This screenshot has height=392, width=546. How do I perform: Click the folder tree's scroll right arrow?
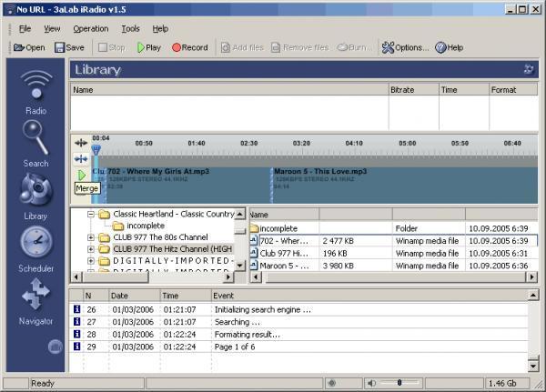pos(228,277)
